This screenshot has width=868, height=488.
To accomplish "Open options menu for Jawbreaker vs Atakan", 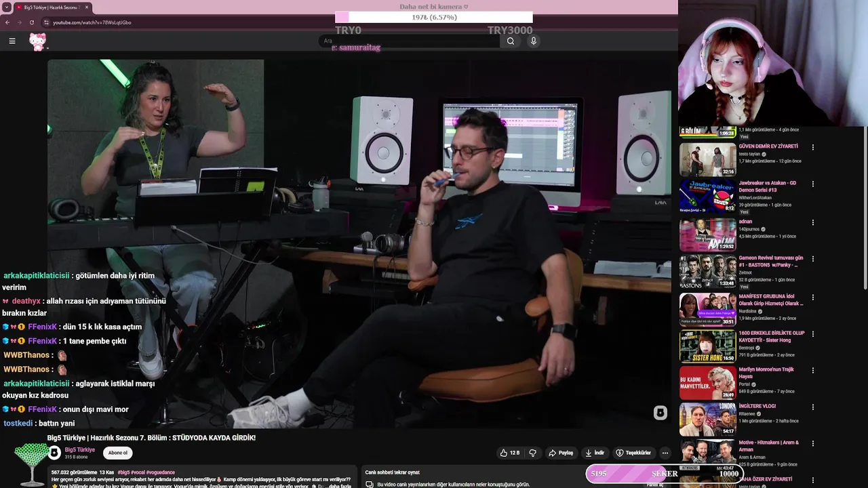I will point(812,184).
